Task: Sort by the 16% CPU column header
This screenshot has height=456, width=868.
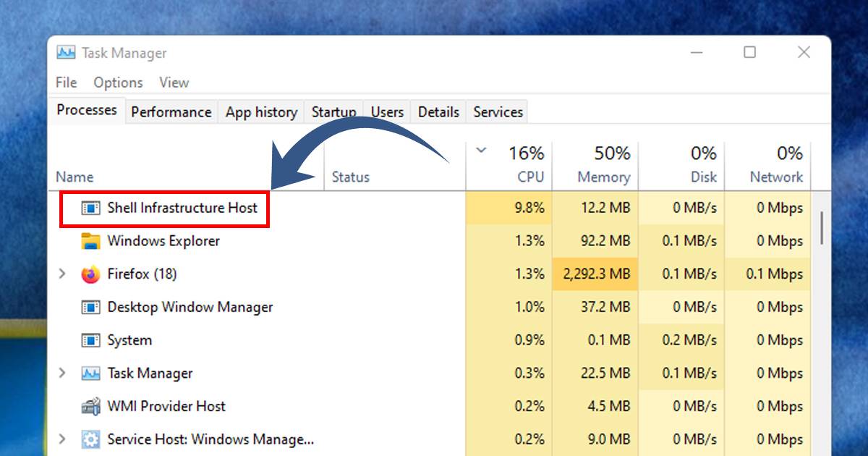Action: coord(509,165)
